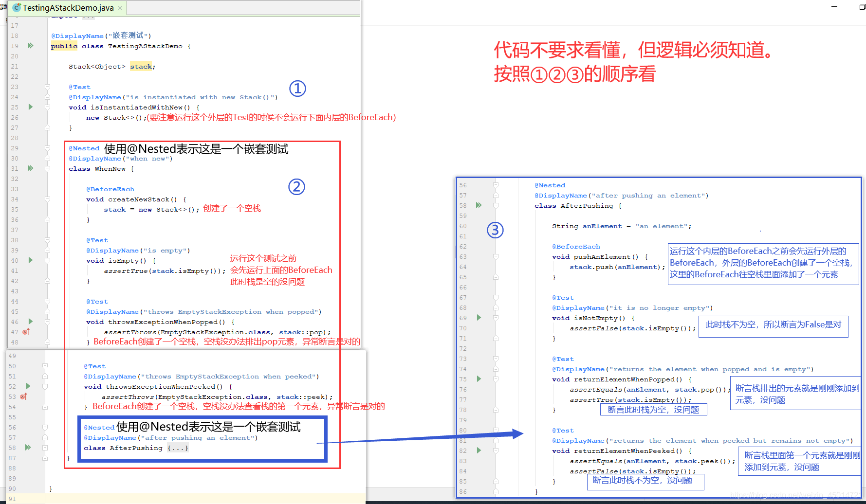Screen dimensions: 866x504
Task: Collapse the @Test annotation fold at line 23
Action: 48,87
